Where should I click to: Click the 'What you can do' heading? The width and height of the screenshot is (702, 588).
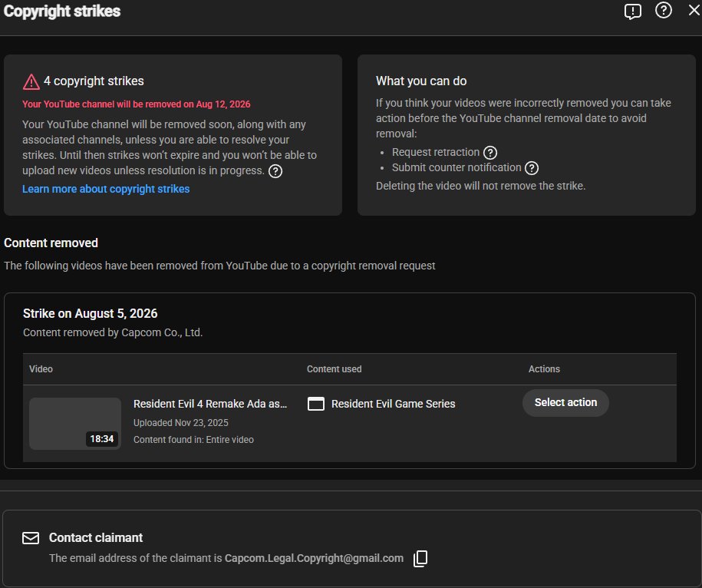(421, 81)
